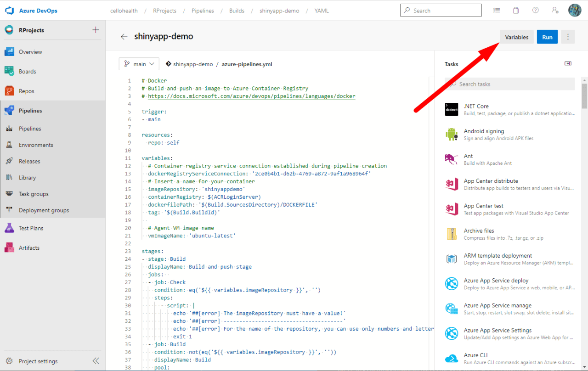This screenshot has width=588, height=371.
Task: Collapse the Tasks panel with its toggle icon
Action: coord(568,63)
